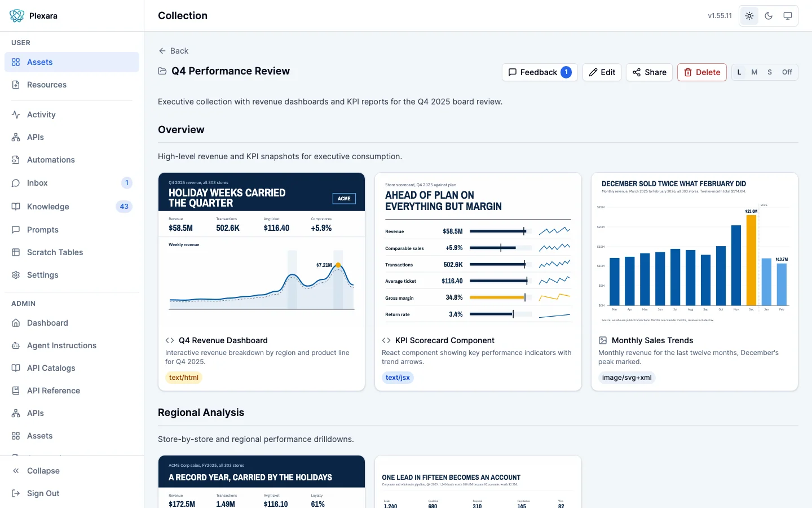The image size is (812, 508).
Task: Click the Sign Out icon
Action: 16,493
